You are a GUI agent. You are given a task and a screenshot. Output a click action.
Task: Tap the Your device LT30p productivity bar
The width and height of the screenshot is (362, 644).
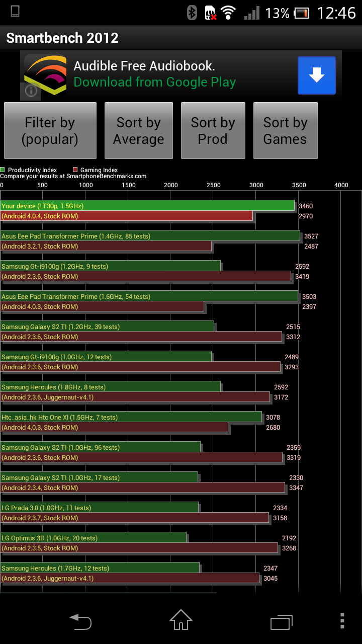[x=147, y=206]
